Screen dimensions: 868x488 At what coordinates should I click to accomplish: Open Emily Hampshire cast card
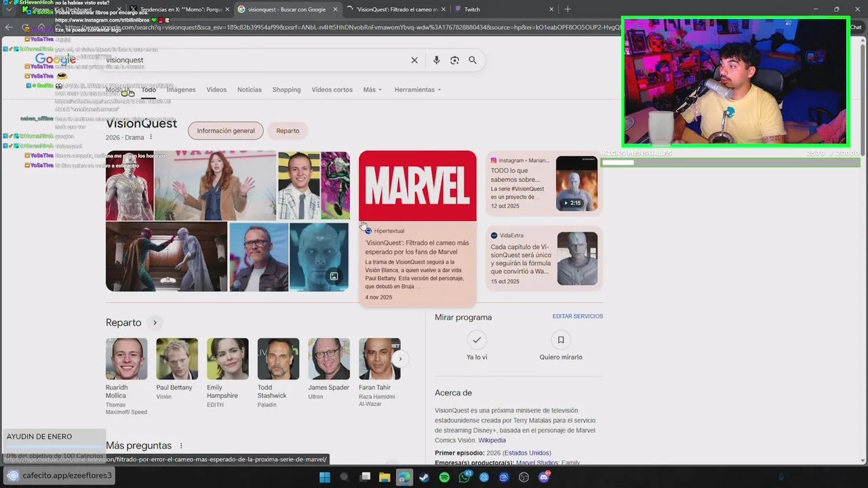pos(227,373)
